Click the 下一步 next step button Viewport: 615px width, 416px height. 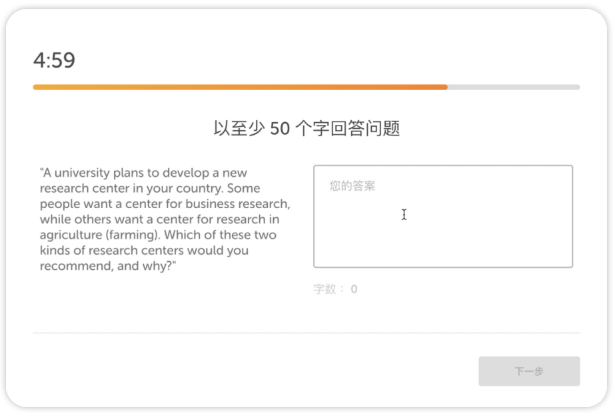coord(529,371)
